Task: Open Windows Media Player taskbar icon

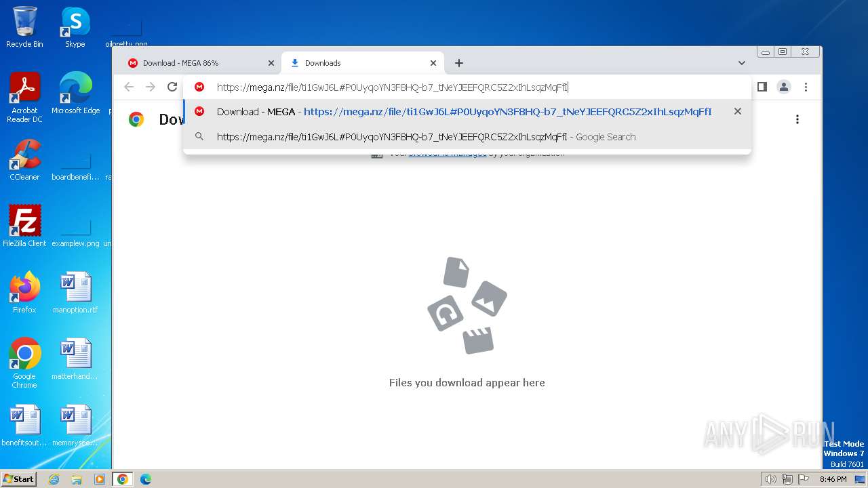Action: click(x=100, y=479)
